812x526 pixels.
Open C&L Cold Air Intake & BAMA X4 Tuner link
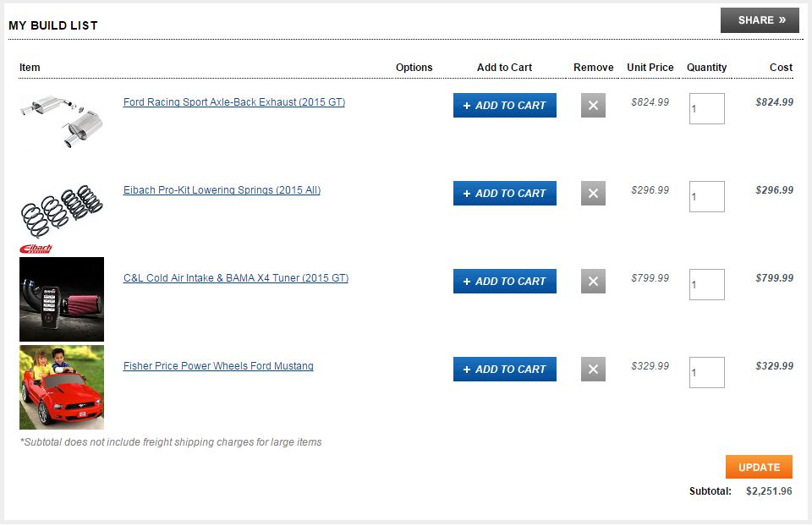[x=235, y=278]
